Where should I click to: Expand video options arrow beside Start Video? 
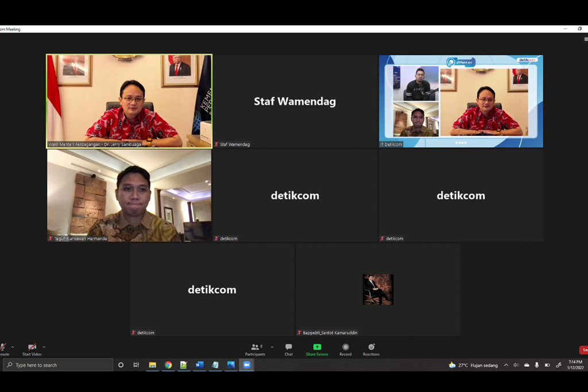click(44, 347)
